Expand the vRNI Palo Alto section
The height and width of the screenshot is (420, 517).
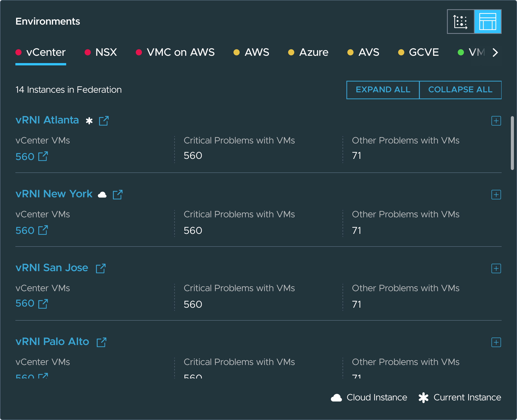(496, 342)
